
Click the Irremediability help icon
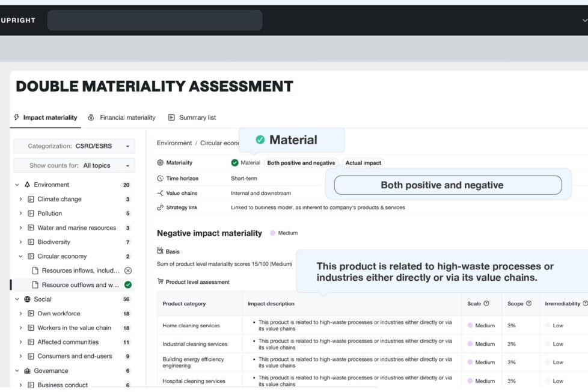tap(585, 304)
